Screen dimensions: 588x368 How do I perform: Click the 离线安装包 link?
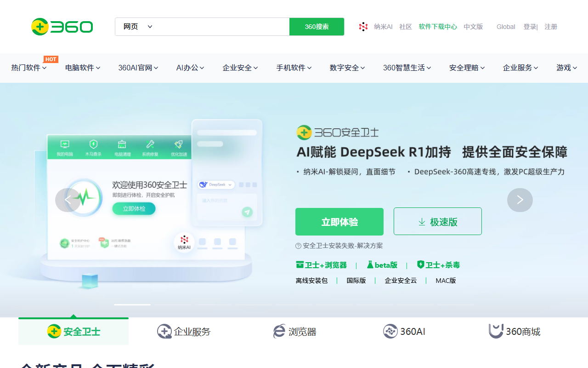click(x=312, y=281)
